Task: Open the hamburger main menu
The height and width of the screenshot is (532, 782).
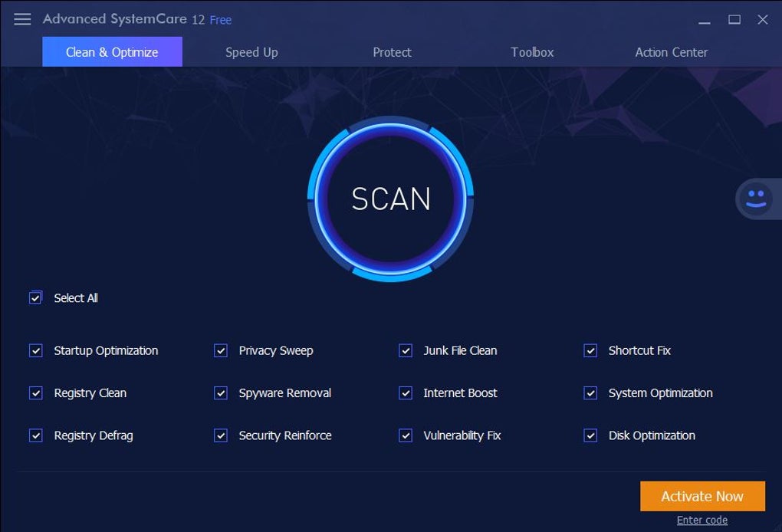Action: pyautogui.click(x=22, y=19)
